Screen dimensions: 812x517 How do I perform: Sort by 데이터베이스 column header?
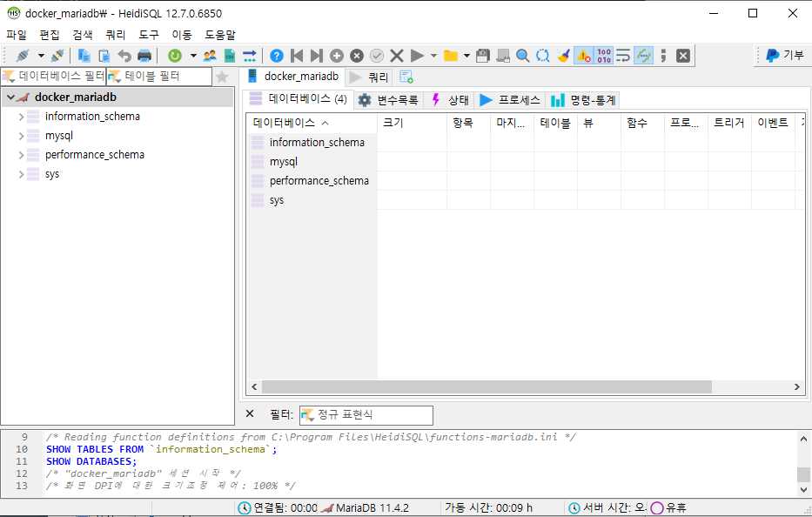(x=312, y=123)
